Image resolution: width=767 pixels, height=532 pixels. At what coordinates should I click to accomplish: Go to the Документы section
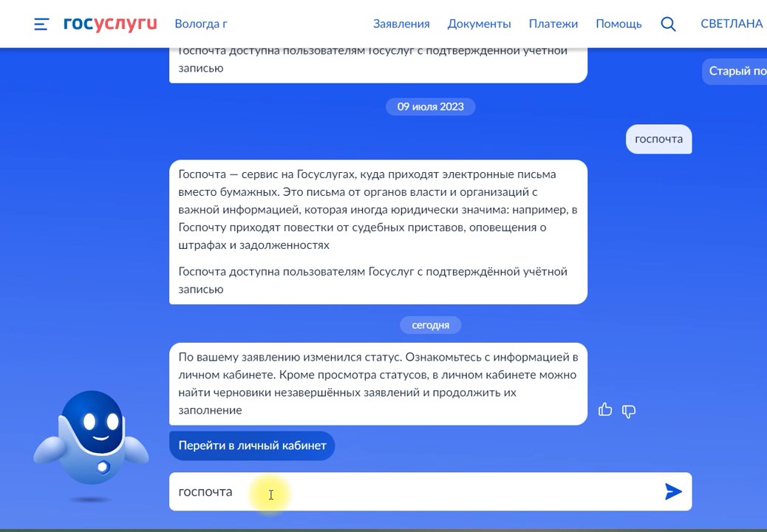click(x=479, y=24)
